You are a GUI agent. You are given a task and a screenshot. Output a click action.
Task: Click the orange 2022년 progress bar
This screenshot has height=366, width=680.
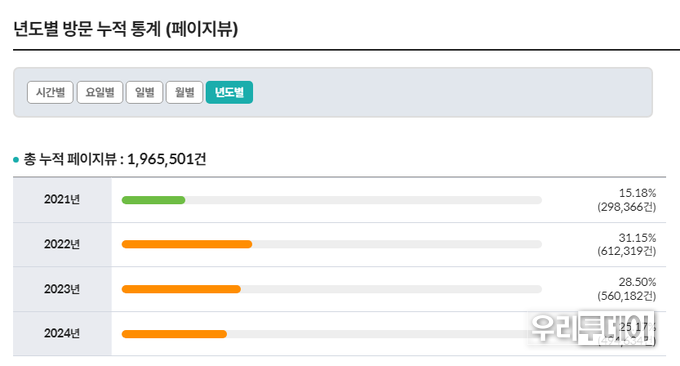tap(187, 244)
